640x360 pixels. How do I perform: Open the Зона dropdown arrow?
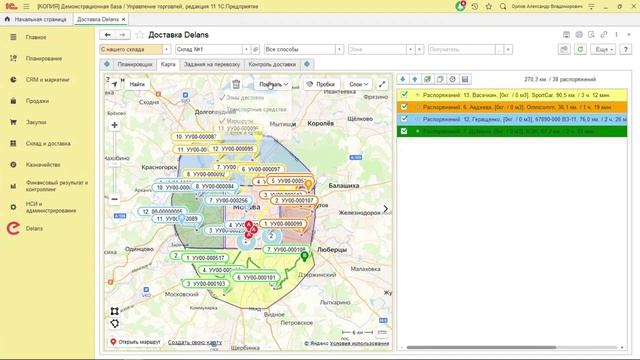point(410,49)
